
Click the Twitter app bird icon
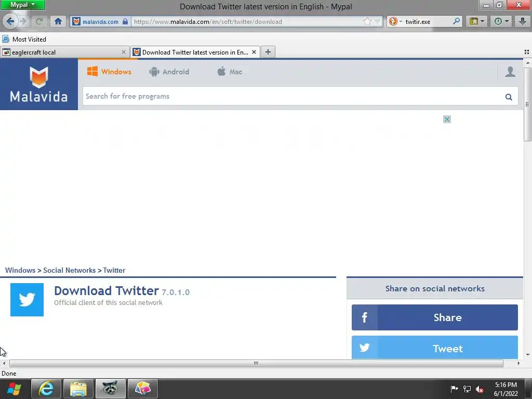pos(27,300)
